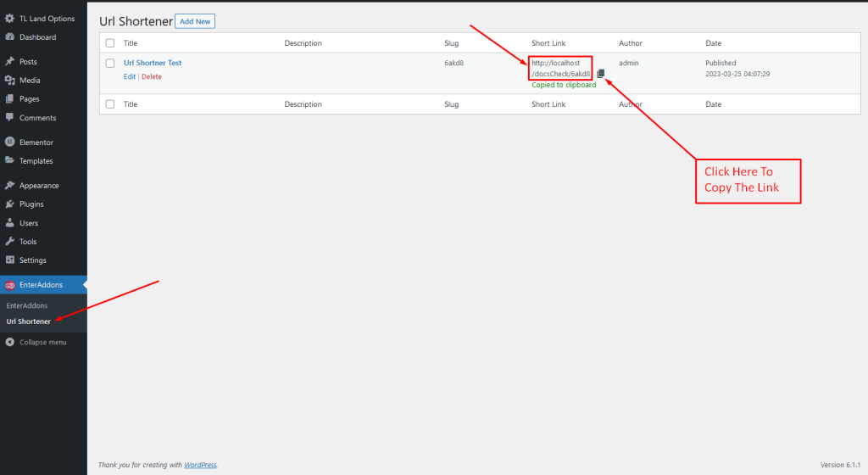Open the Plugins menu label
868x475 pixels.
pyautogui.click(x=31, y=204)
